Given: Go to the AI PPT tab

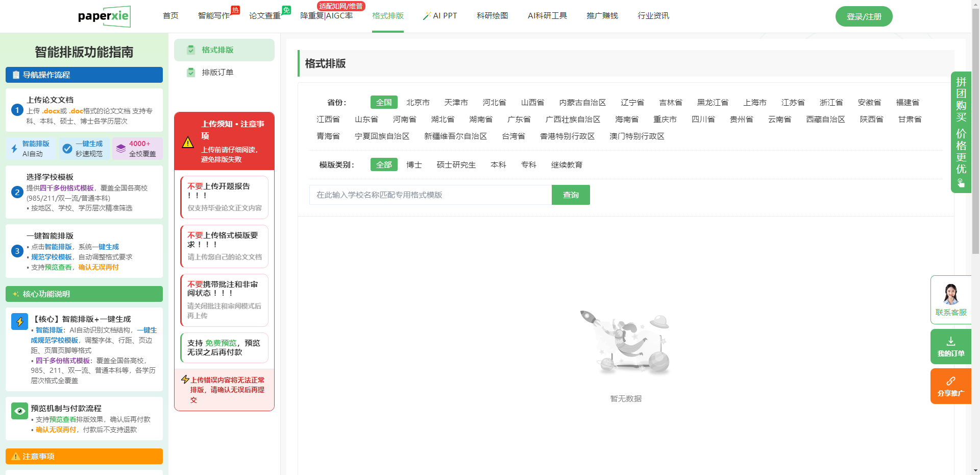Looking at the screenshot, I should (x=440, y=16).
